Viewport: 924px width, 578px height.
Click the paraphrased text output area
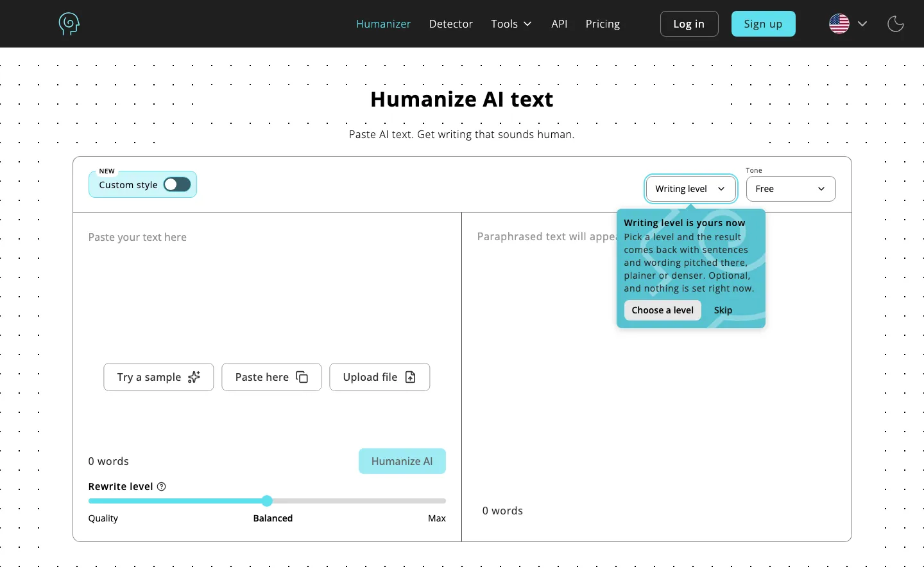coord(656,360)
